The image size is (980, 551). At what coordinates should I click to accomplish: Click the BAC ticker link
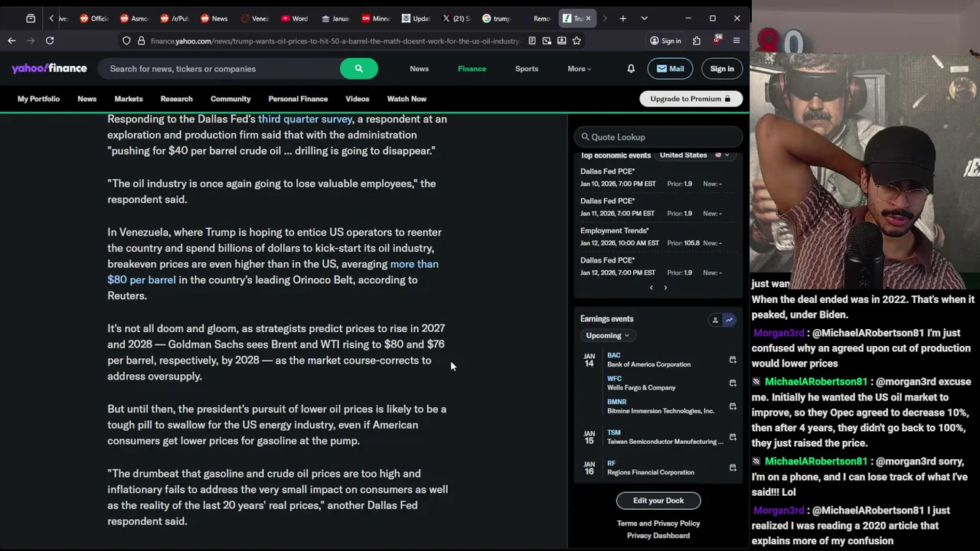pos(614,355)
